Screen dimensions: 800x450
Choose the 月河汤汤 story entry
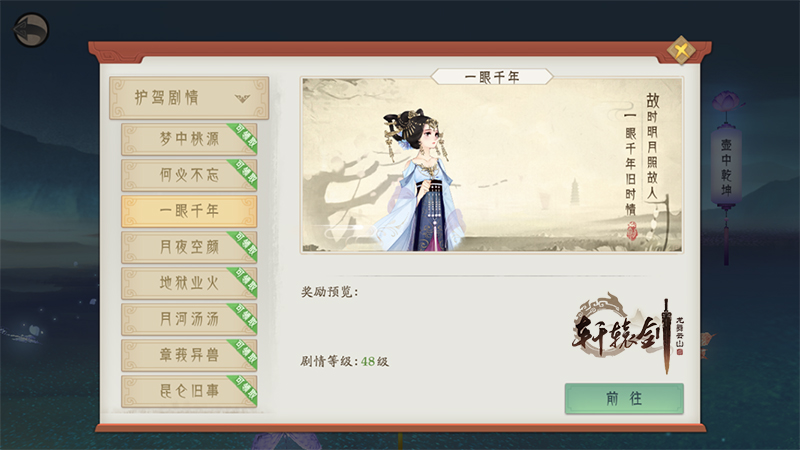tap(189, 319)
